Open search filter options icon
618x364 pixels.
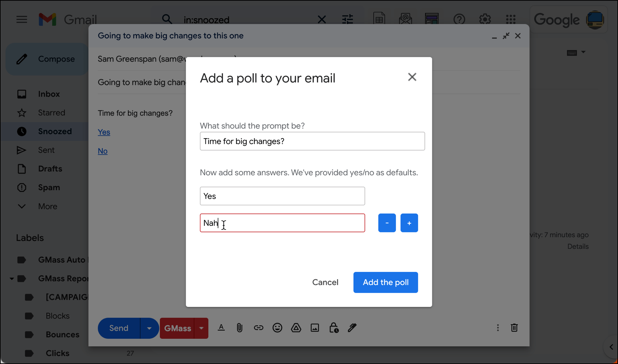click(x=347, y=19)
